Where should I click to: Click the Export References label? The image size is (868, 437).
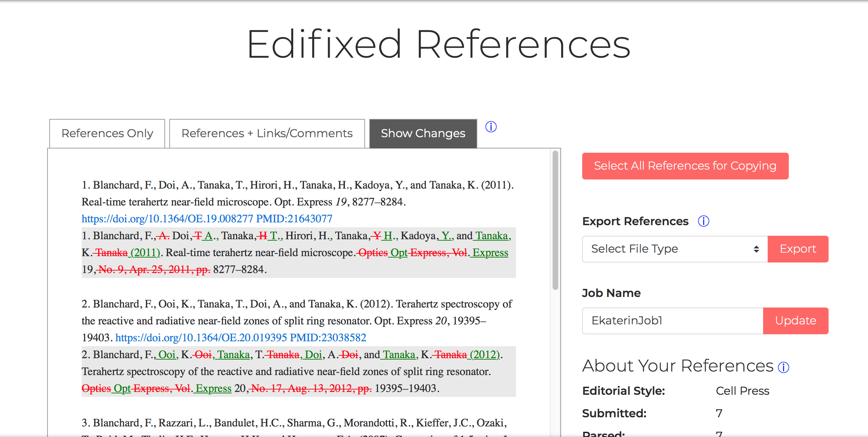[x=635, y=221]
